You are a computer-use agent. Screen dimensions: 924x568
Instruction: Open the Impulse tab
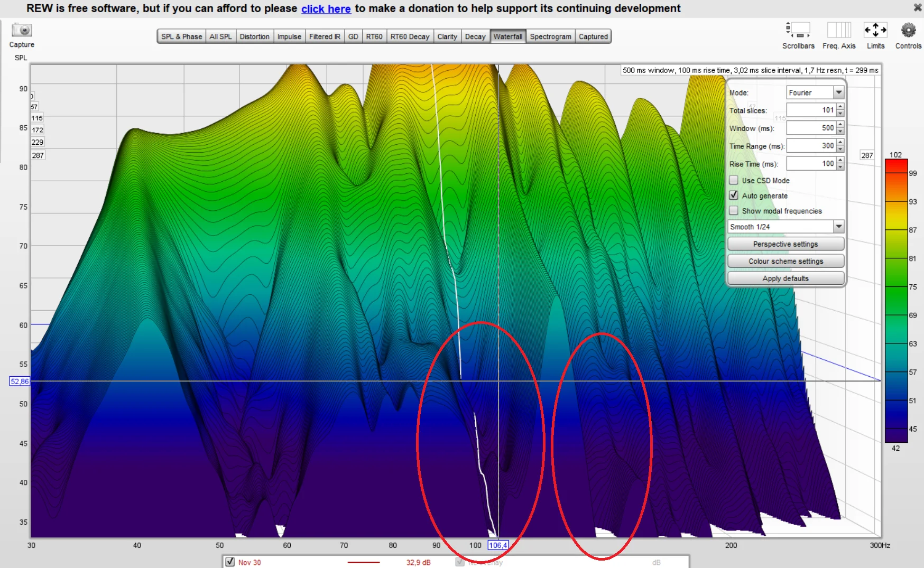coord(289,36)
